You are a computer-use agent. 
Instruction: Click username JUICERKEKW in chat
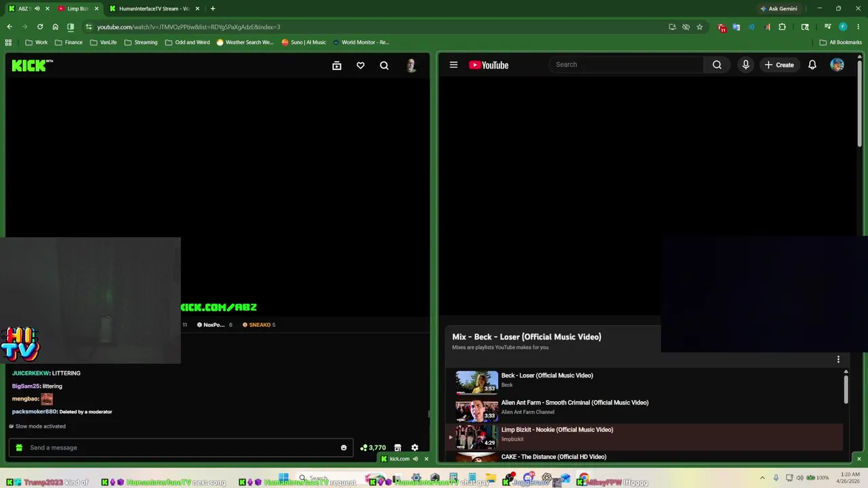(31, 373)
